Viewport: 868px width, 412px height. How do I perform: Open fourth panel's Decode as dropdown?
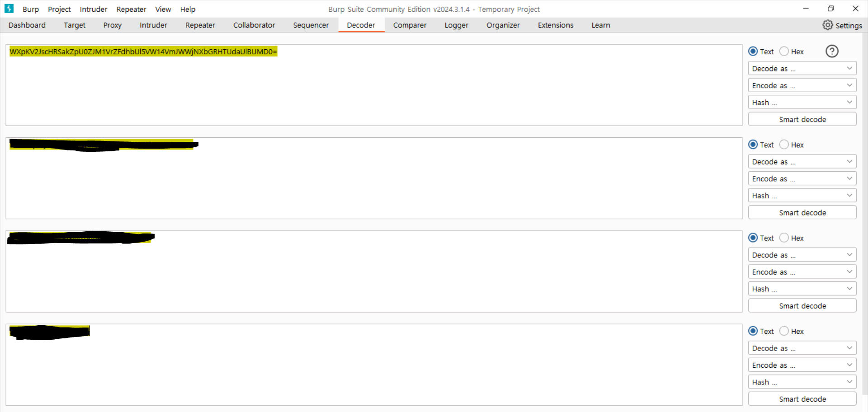pyautogui.click(x=802, y=348)
